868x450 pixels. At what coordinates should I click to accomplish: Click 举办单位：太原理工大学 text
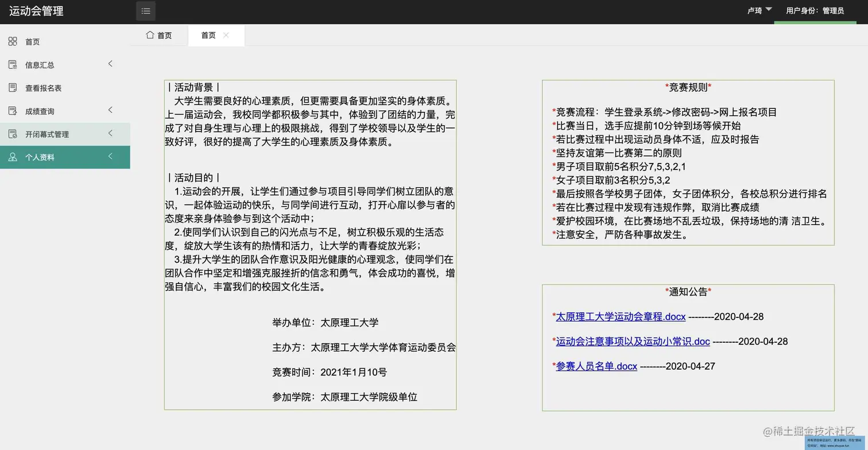pos(325,322)
